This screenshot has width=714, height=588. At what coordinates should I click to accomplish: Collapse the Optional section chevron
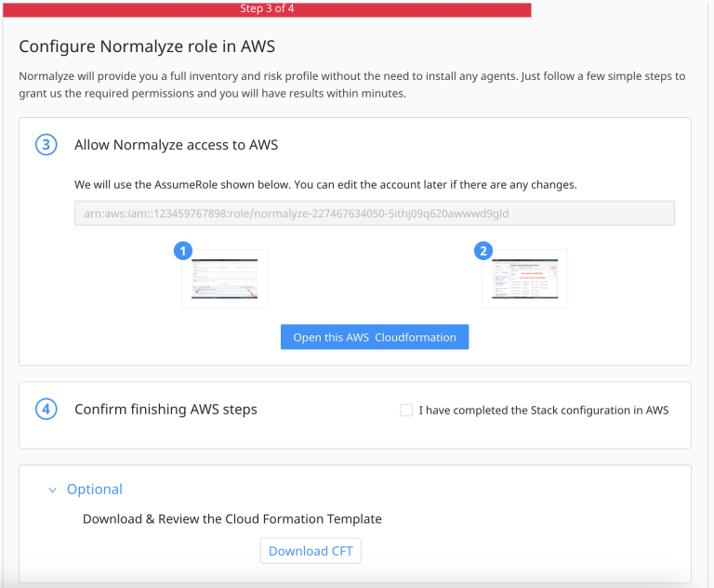point(52,490)
